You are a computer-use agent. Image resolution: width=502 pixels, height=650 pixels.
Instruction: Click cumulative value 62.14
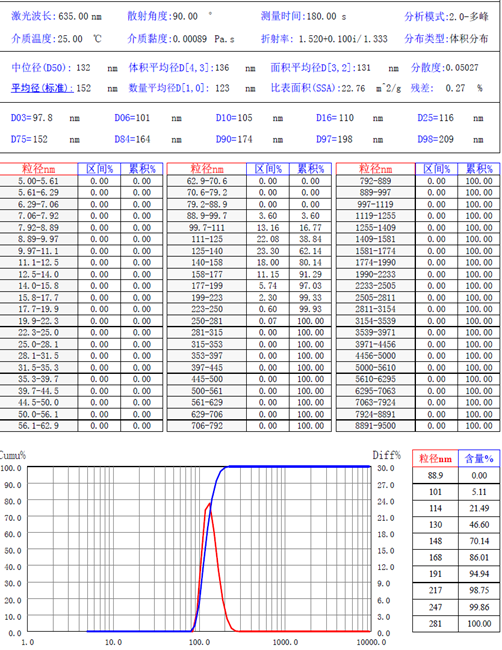point(310,251)
